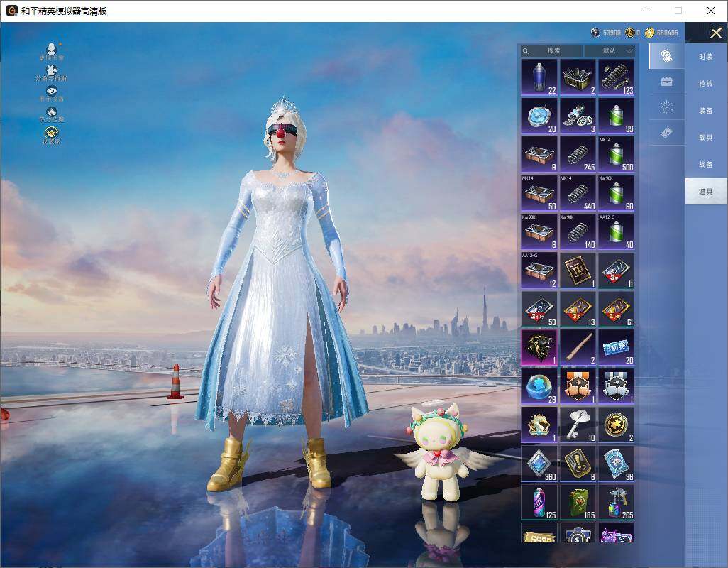Select the blue diamond item 360
Image resolution: width=728 pixels, height=568 pixels.
[x=539, y=464]
